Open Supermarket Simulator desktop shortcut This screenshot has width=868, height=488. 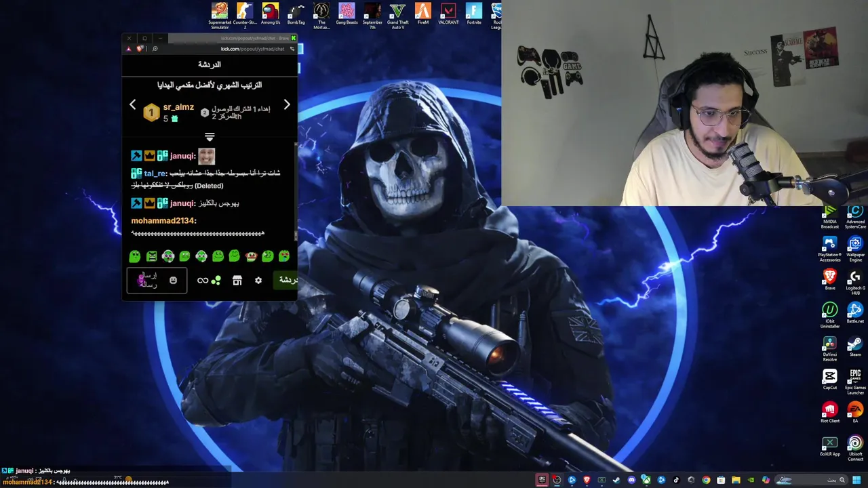(220, 16)
